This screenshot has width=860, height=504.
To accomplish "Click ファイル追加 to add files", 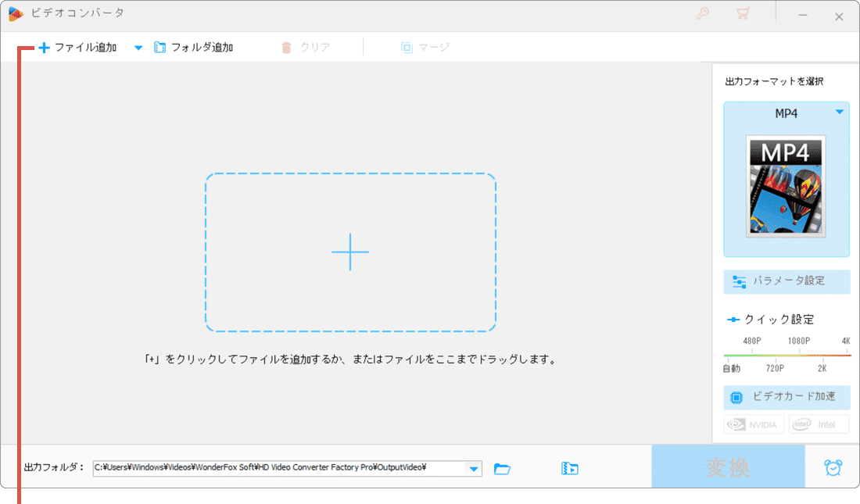I will tap(77, 48).
